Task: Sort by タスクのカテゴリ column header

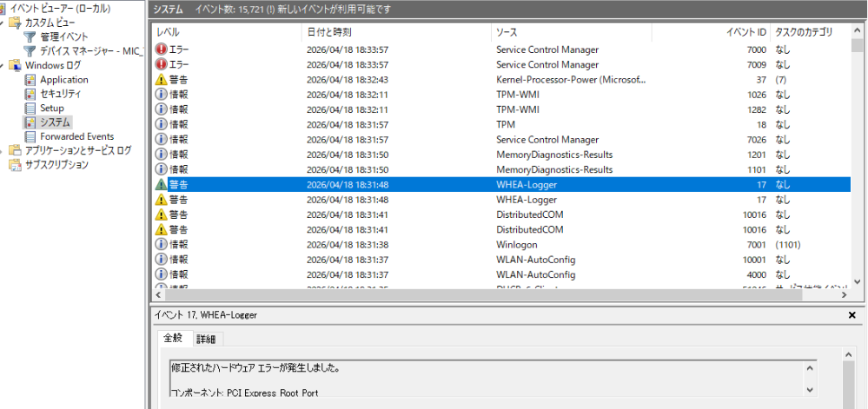Action: click(811, 32)
